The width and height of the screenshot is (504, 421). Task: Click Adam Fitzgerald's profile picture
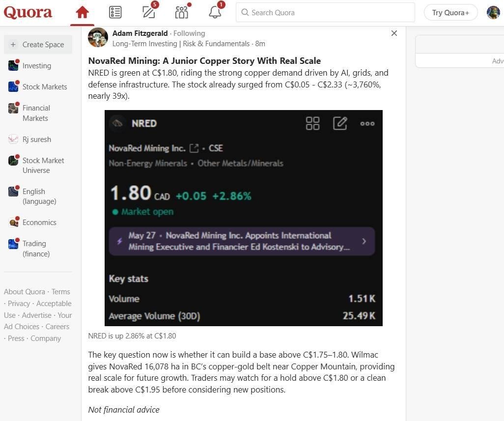[x=98, y=38]
